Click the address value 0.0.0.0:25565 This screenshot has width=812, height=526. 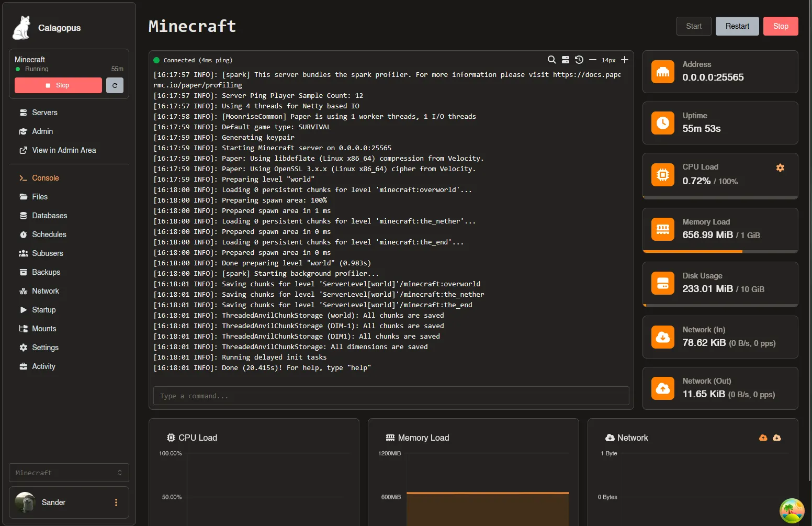pos(713,77)
